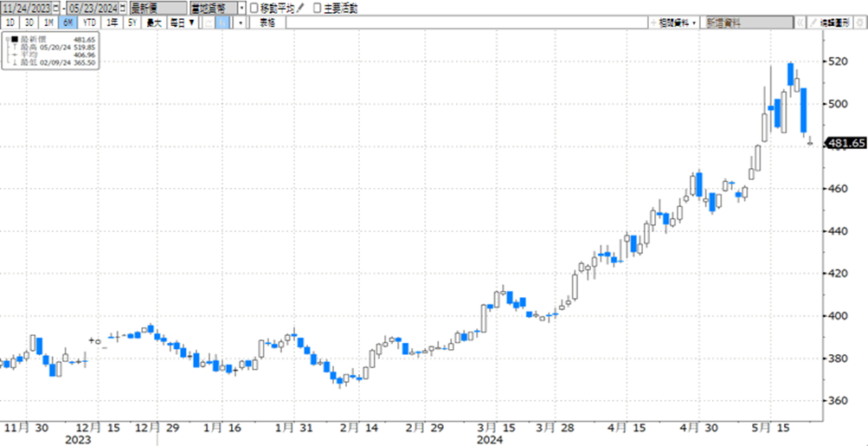The width and height of the screenshot is (868, 446).
Task: Click the 11/24/2023 start date field
Action: [x=27, y=9]
